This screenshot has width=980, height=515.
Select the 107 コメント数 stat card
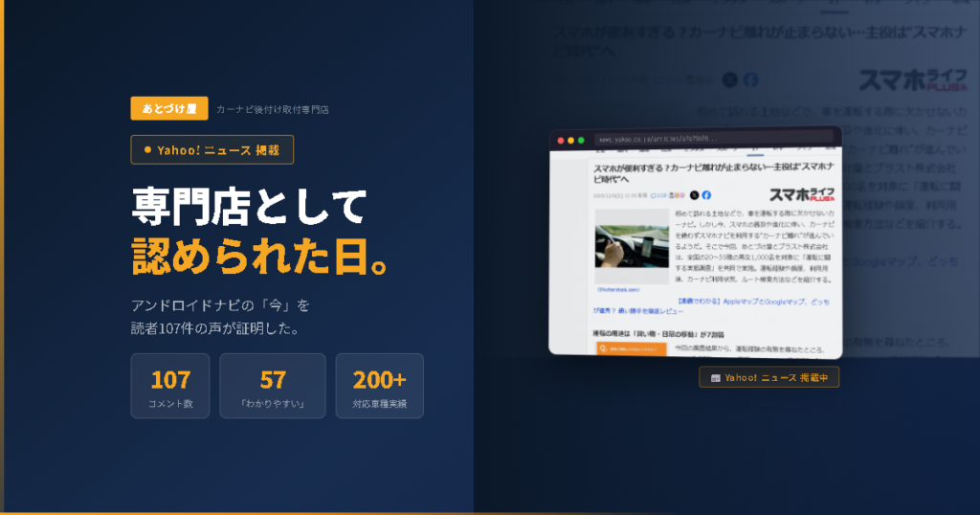click(x=170, y=386)
